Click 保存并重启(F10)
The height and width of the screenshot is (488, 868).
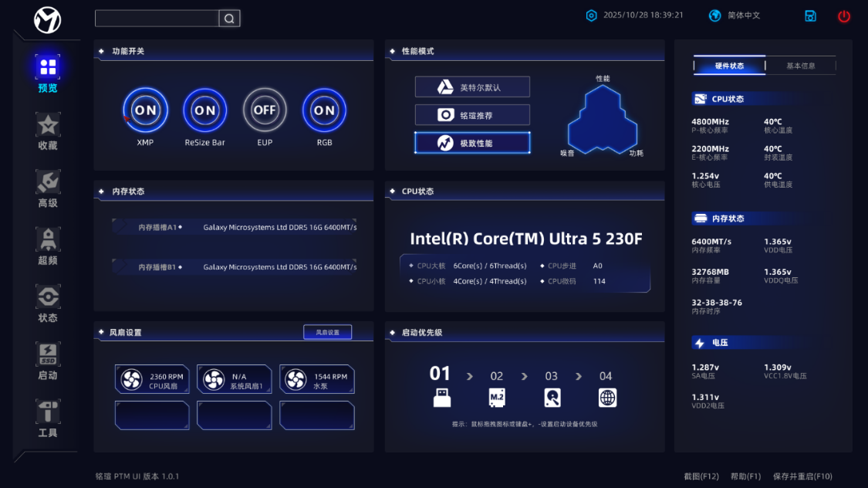(x=802, y=476)
